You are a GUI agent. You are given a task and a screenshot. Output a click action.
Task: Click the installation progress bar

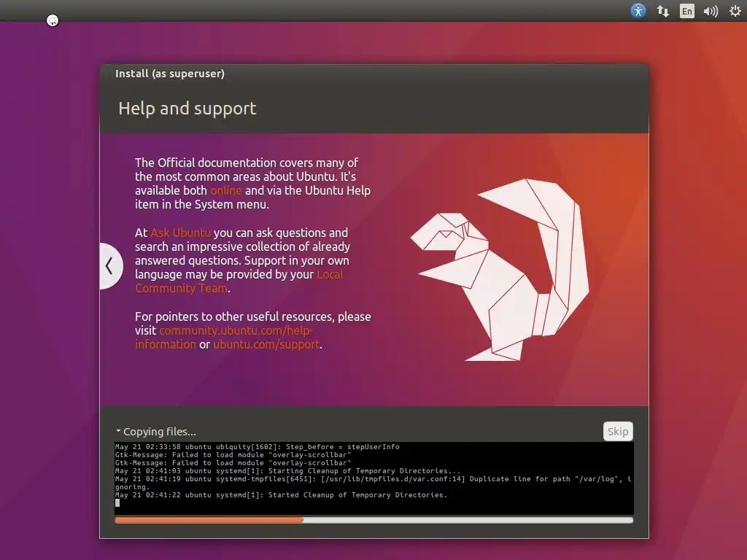click(x=374, y=520)
